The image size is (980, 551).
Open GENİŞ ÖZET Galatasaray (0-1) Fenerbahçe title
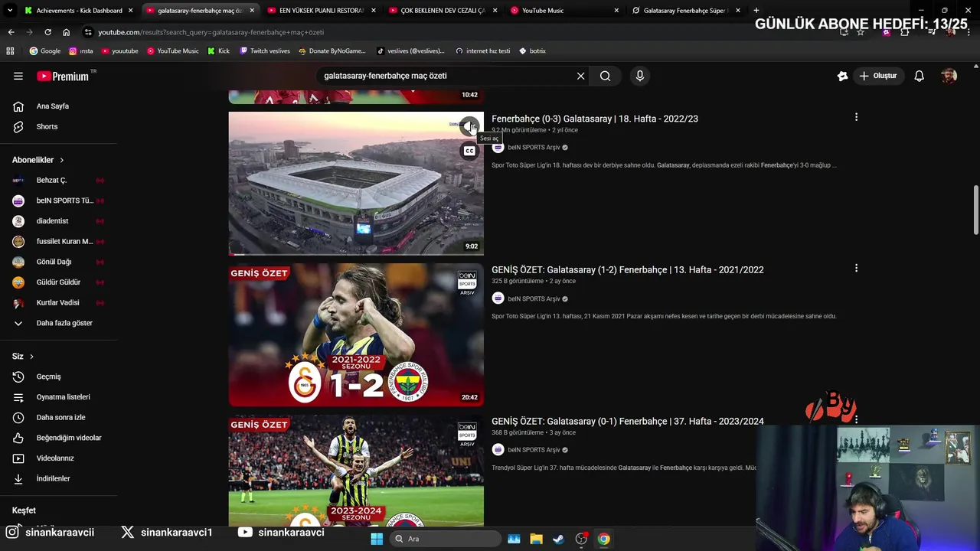[628, 421]
